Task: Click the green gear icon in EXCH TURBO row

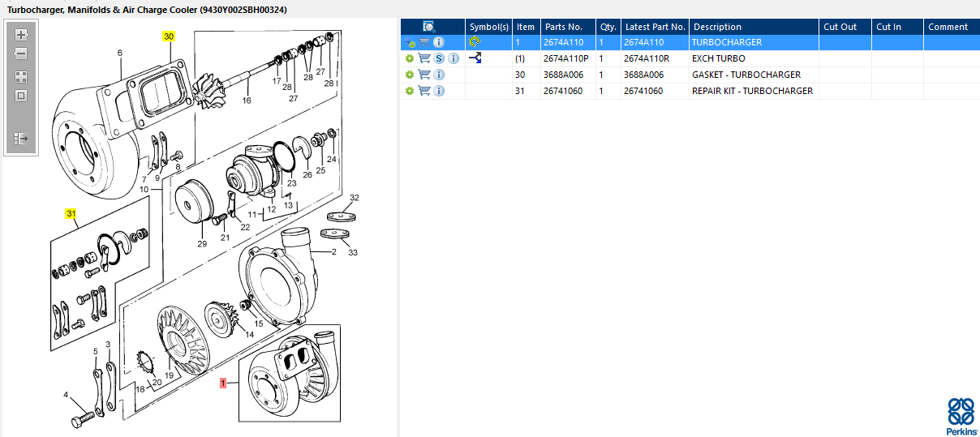Action: [410, 58]
